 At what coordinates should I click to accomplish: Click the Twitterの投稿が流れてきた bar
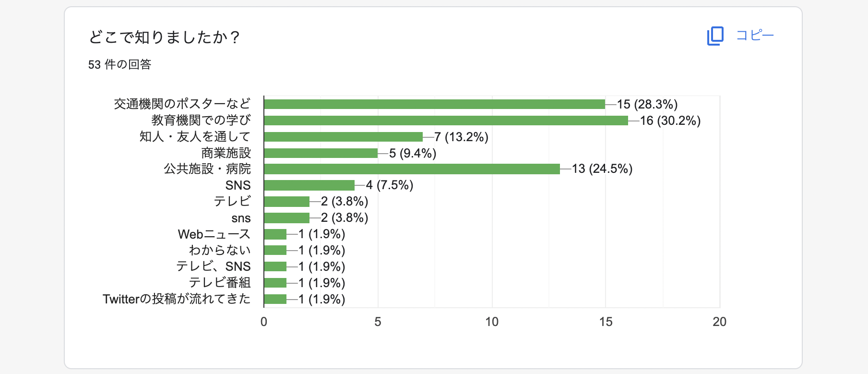pyautogui.click(x=275, y=299)
